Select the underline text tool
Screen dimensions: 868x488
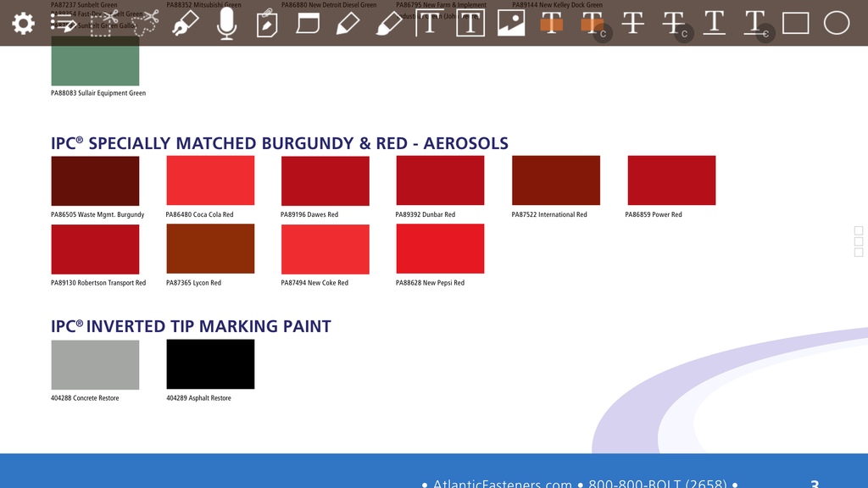coord(714,23)
